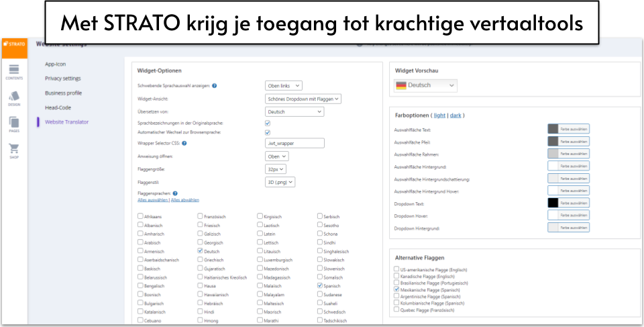
Task: Check the Luxemburgisch language checkbox
Action: point(260,259)
